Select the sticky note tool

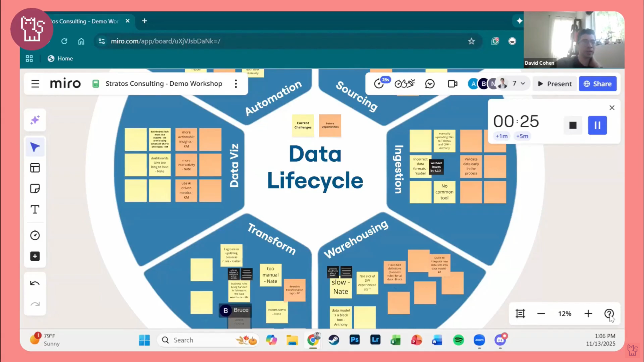(x=35, y=188)
